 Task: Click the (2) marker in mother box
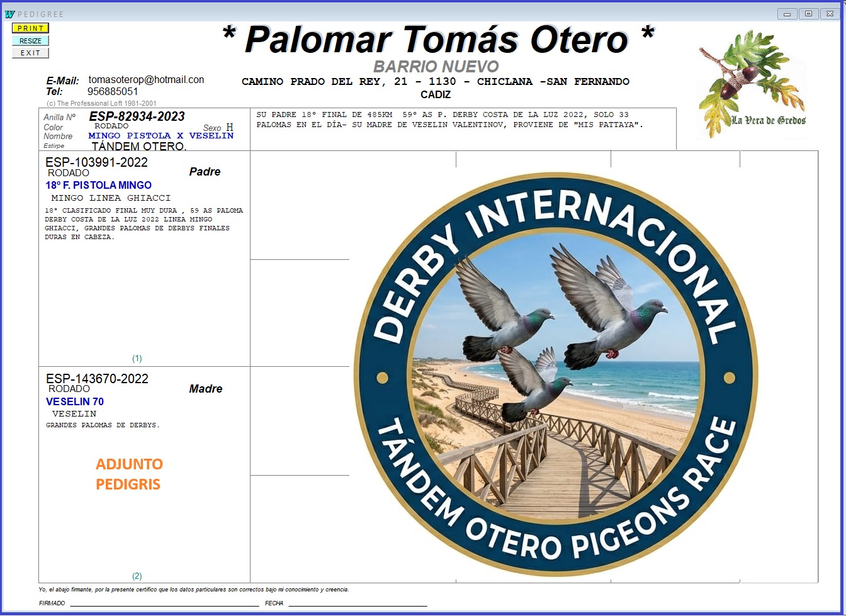[137, 576]
